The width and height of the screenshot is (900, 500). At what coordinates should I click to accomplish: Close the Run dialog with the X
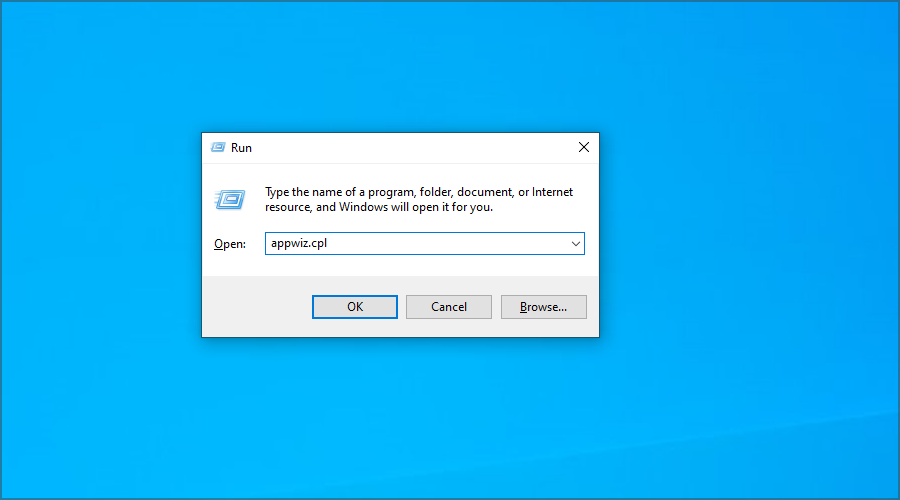(584, 148)
